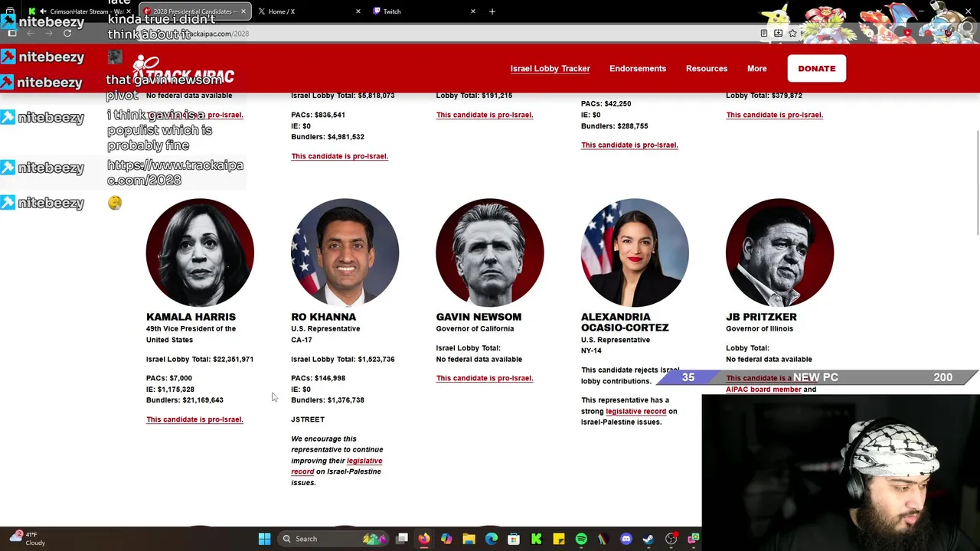Click Gavin Newsom's portrait photo
Viewport: 980px width, 551px height.
pos(490,253)
